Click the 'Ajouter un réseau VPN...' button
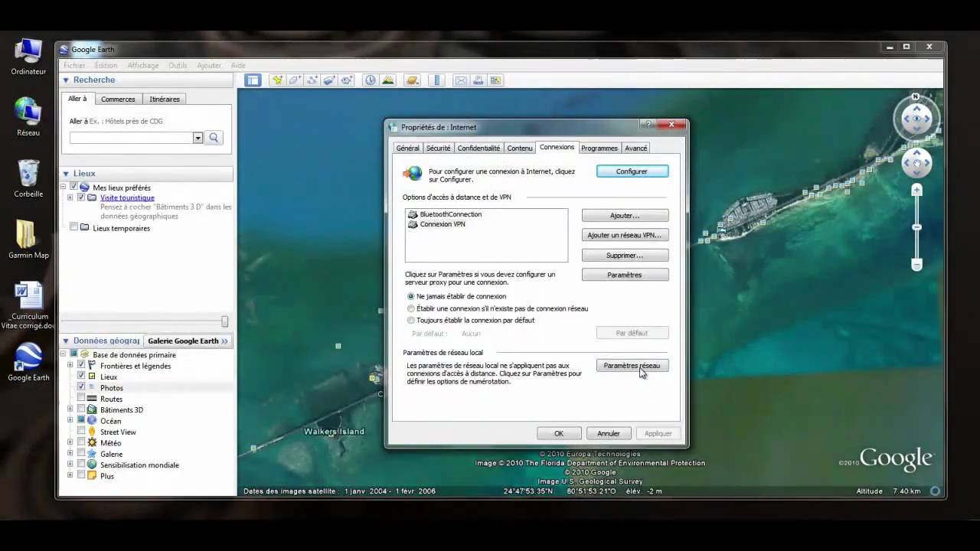This screenshot has height=551, width=980. point(625,235)
